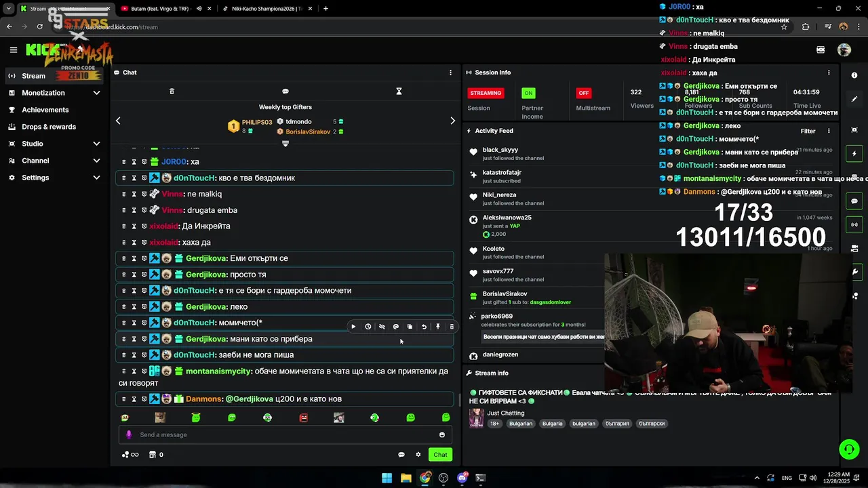Open Chrome from Windows taskbar

point(425,478)
